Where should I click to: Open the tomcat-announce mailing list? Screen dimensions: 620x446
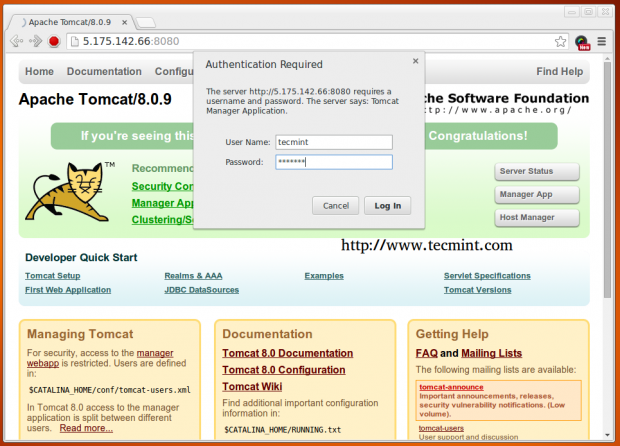tap(451, 387)
